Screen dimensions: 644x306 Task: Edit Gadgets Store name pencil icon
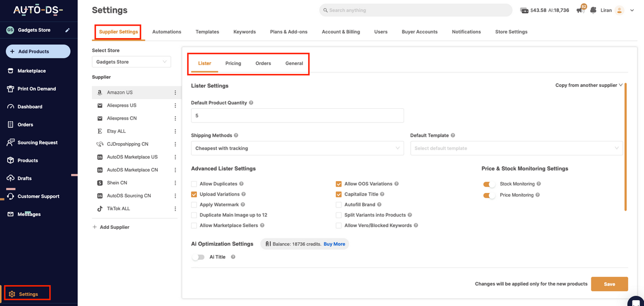coord(67,31)
